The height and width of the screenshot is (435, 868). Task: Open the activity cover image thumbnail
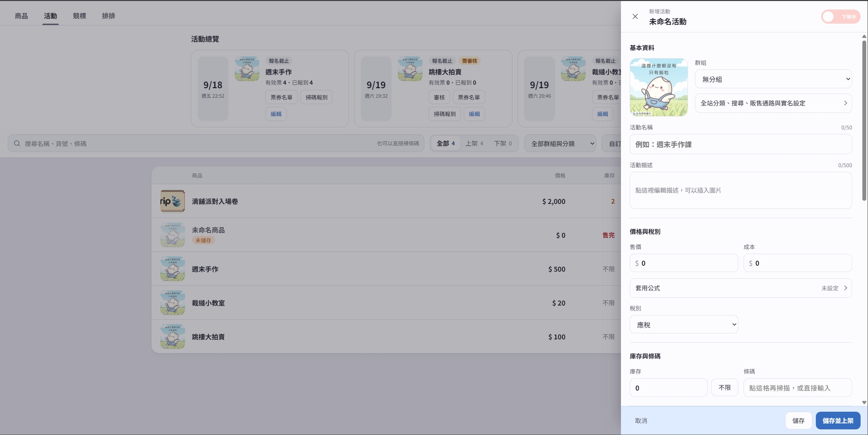tap(659, 87)
